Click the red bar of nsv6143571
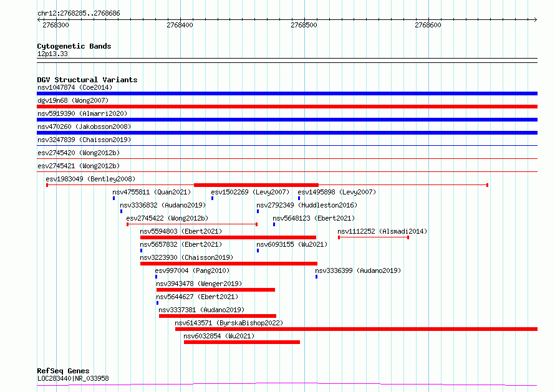Screen dimensions: 555x392 (357, 329)
